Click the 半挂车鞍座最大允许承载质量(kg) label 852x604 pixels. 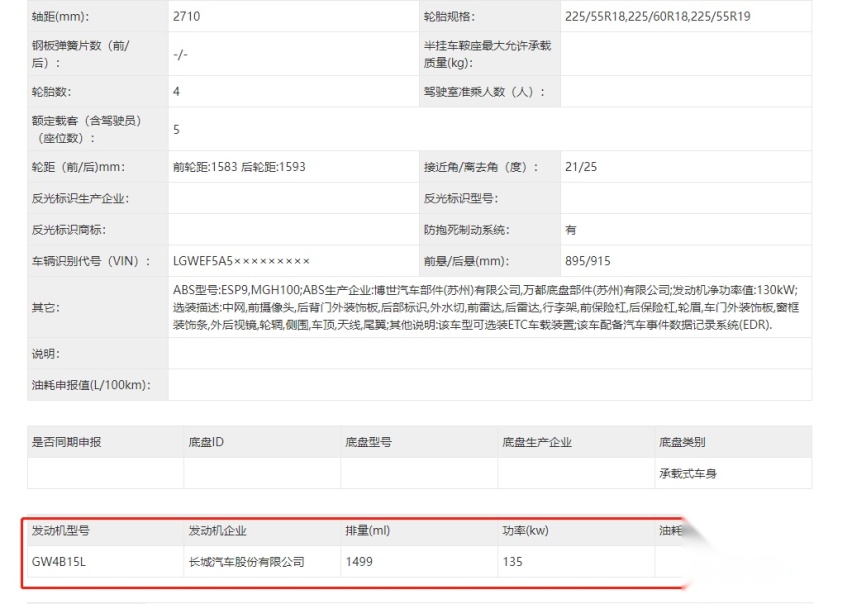tap(487, 54)
